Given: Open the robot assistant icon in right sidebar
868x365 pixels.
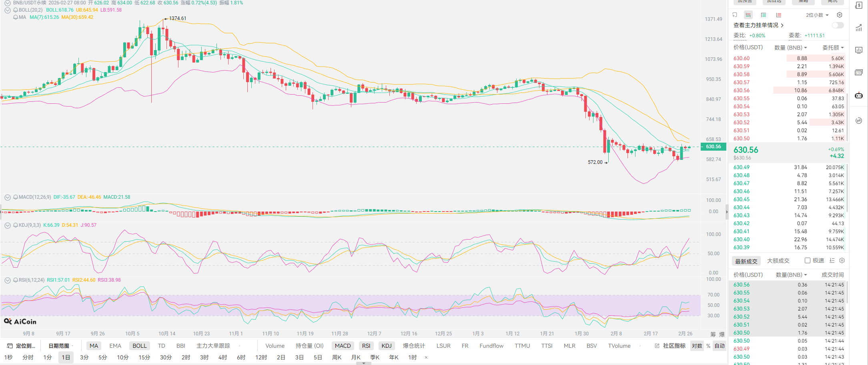Looking at the screenshot, I should coord(859,95).
